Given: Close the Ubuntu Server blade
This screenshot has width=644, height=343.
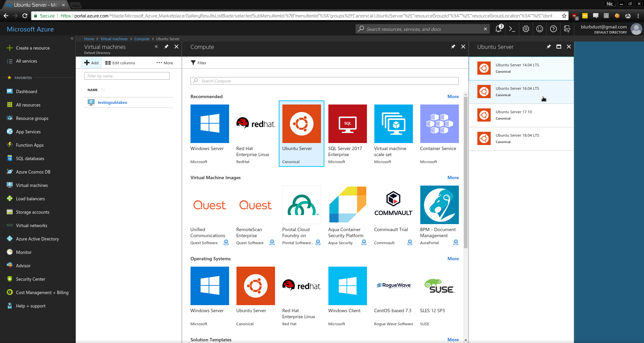Looking at the screenshot, I should 569,47.
